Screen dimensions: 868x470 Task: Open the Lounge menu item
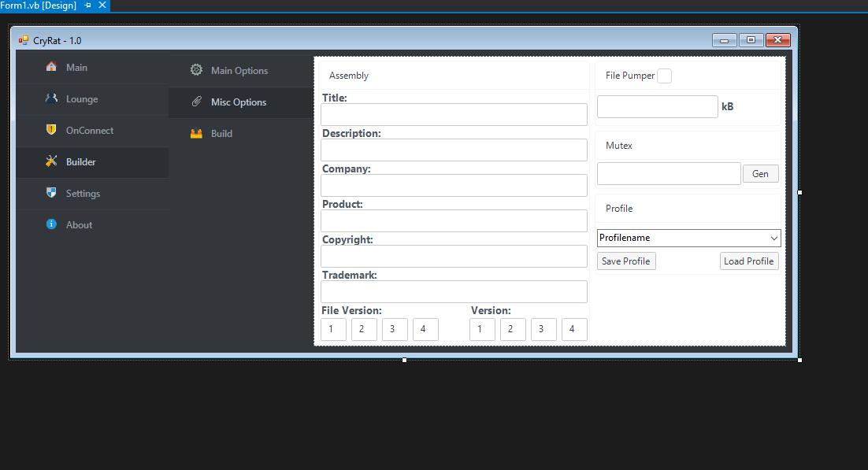(92, 99)
